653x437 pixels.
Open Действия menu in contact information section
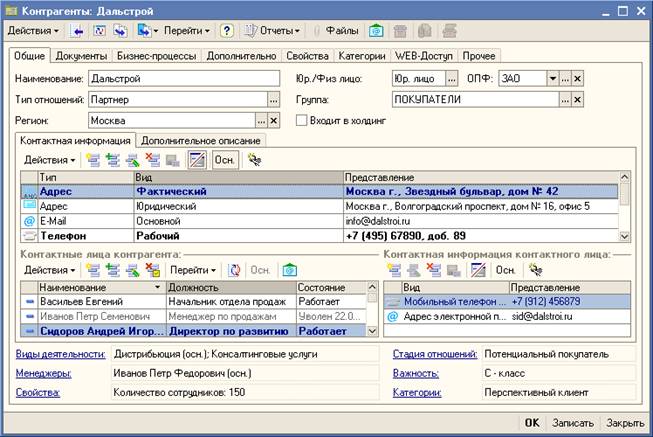point(50,160)
